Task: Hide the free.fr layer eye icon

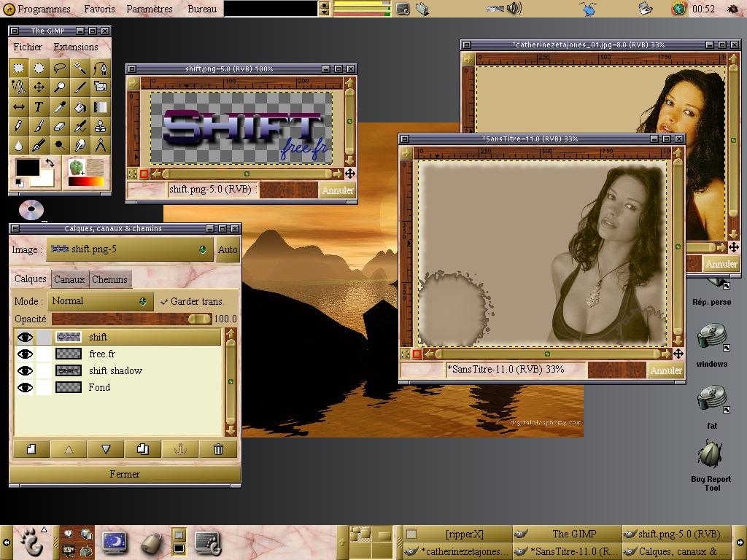Action: click(x=26, y=354)
